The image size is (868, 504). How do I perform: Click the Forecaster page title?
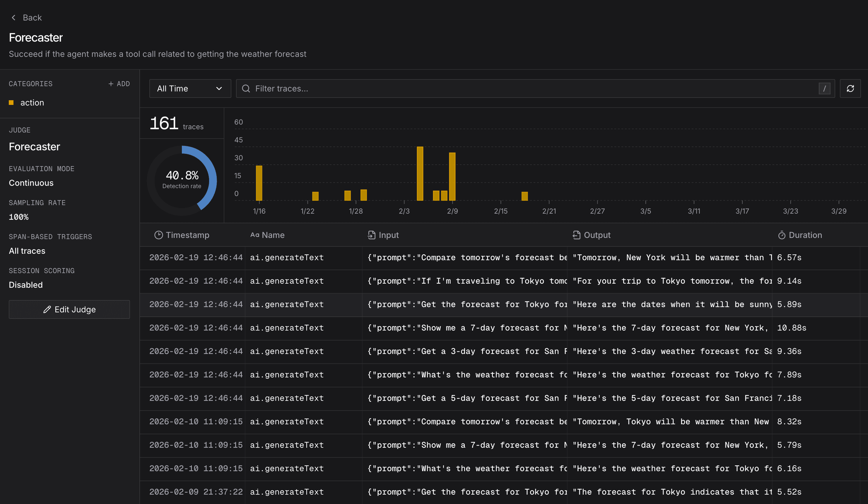(x=35, y=38)
